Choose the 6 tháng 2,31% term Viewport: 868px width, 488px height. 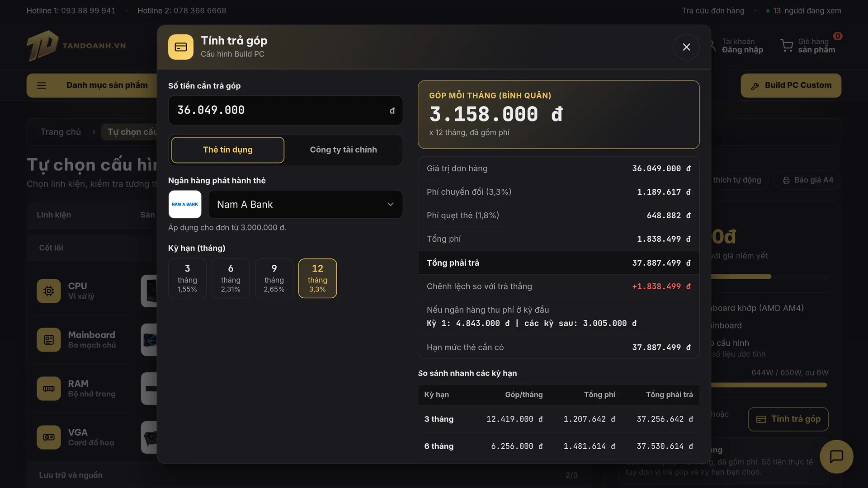pyautogui.click(x=231, y=278)
